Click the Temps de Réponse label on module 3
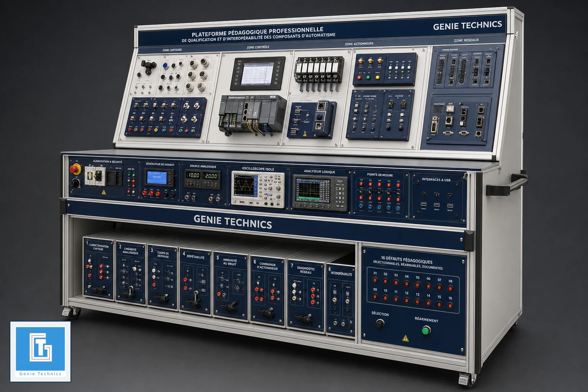 point(163,254)
